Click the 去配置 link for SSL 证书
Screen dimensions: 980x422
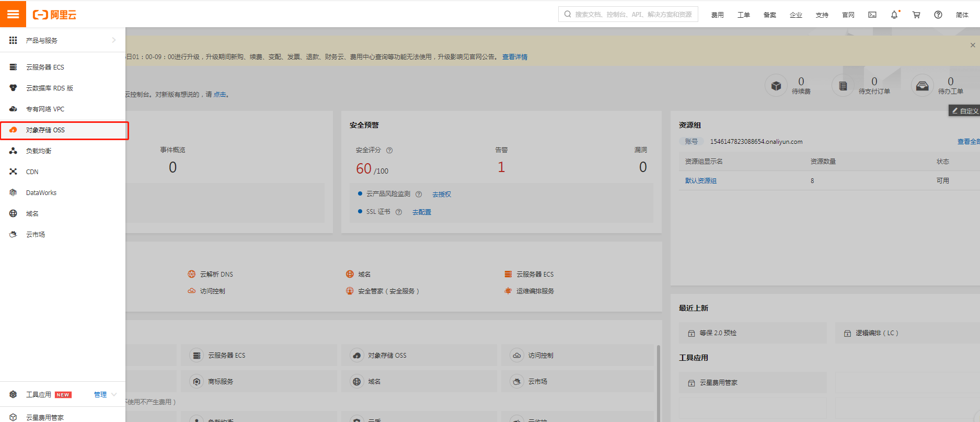click(x=422, y=212)
